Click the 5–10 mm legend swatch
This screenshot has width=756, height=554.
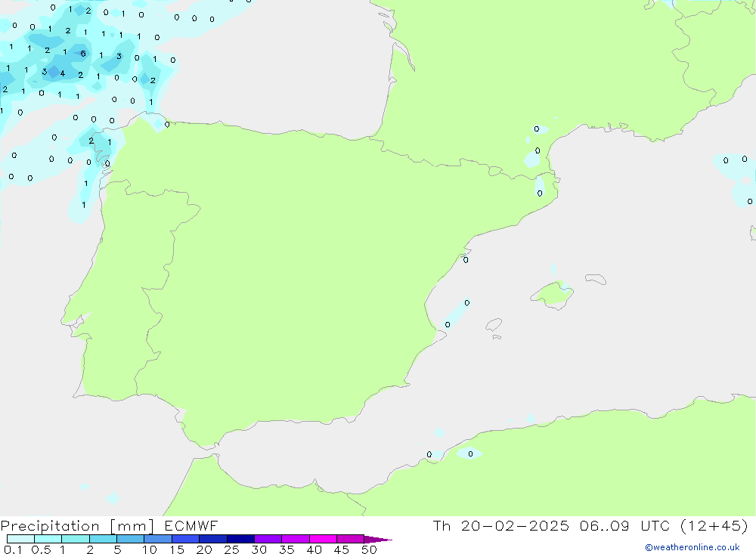point(130,539)
